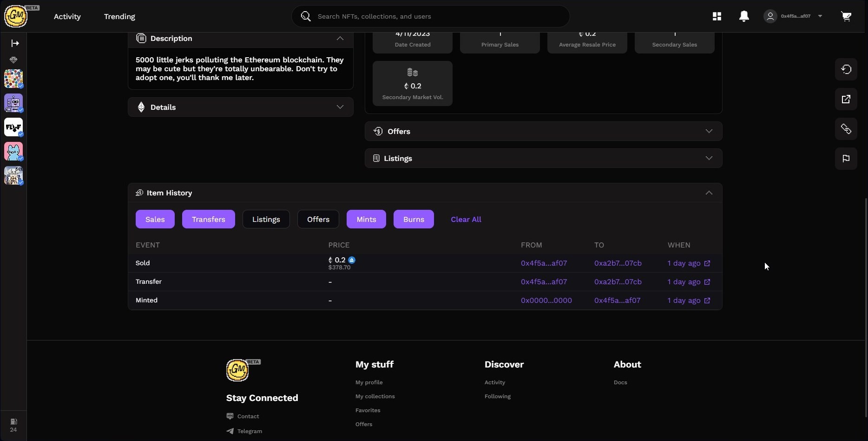Open the account wallet dropdown

click(794, 16)
